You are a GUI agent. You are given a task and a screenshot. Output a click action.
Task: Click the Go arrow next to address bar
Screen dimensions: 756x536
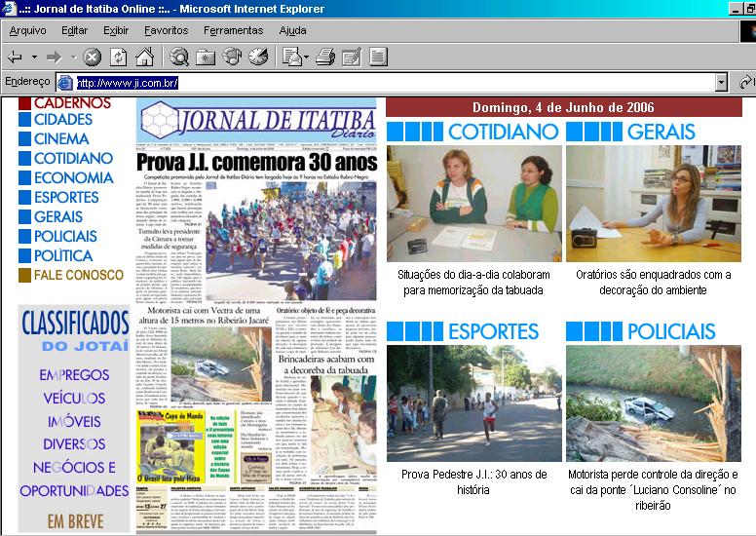point(746,83)
